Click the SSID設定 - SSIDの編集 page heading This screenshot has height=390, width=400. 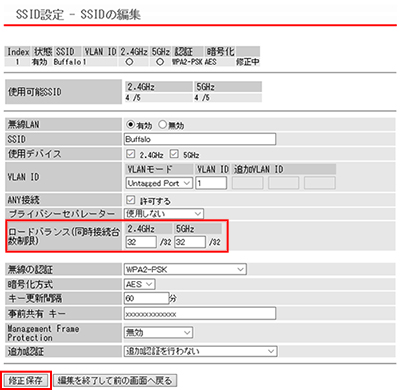click(x=78, y=15)
